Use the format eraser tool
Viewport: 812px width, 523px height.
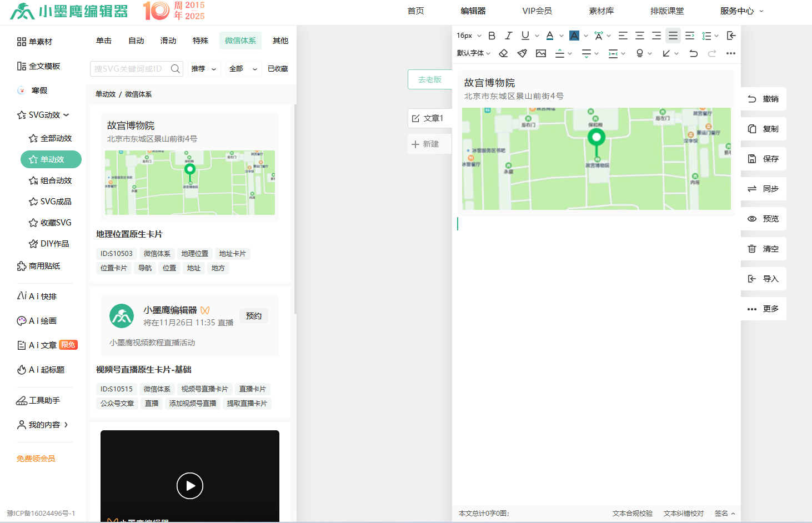point(503,53)
